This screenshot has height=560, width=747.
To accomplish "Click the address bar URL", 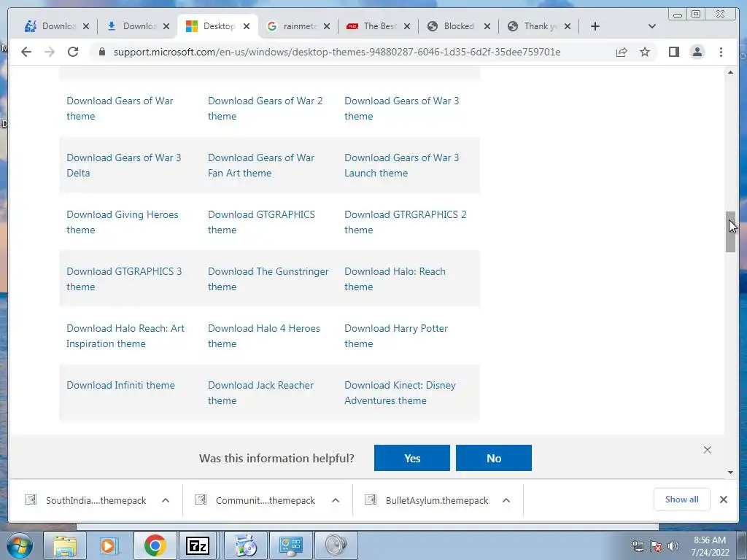I will pos(337,52).
